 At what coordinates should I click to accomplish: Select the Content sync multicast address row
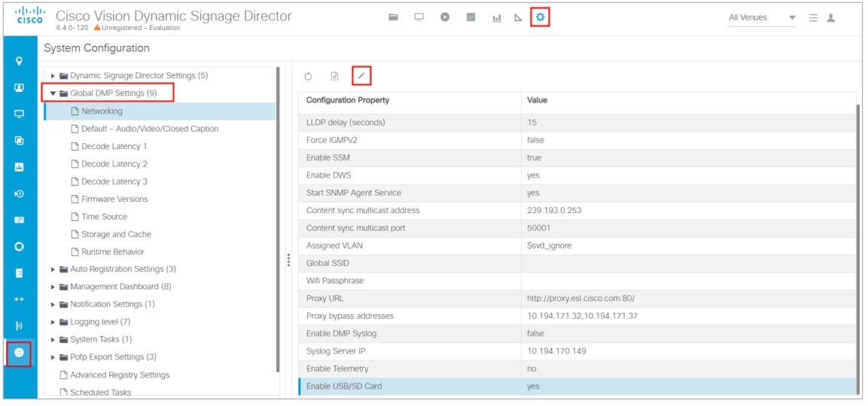click(577, 210)
